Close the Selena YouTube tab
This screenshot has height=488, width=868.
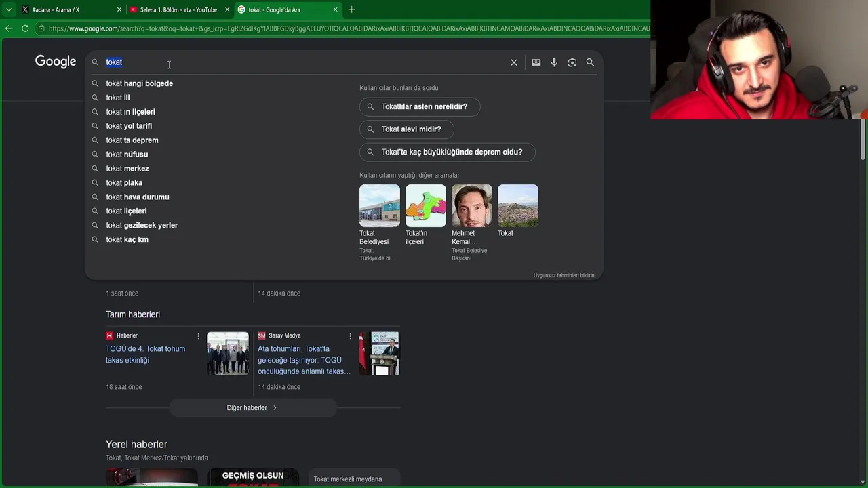[x=227, y=9]
